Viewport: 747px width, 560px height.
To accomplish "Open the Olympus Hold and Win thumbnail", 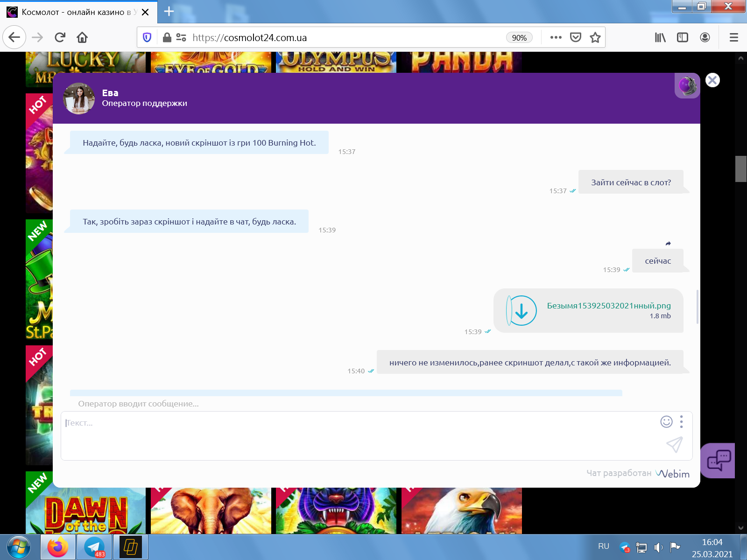I will [336, 63].
